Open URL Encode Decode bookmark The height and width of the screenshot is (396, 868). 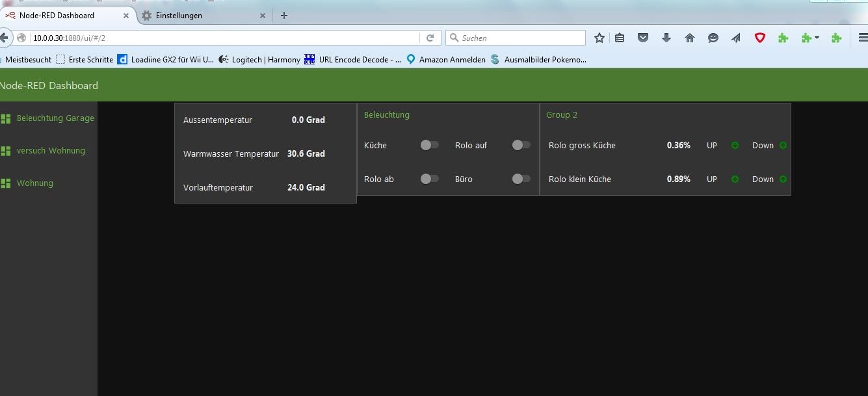point(353,59)
